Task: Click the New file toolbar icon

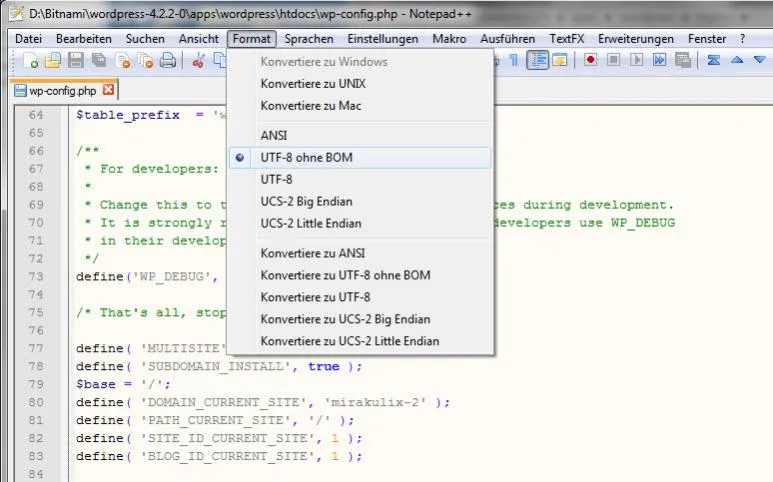Action: coord(31,61)
